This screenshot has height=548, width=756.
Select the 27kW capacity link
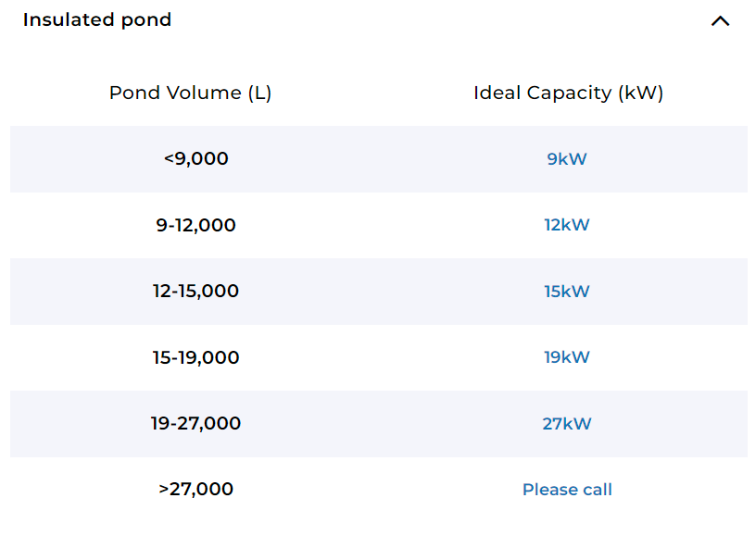pos(567,424)
